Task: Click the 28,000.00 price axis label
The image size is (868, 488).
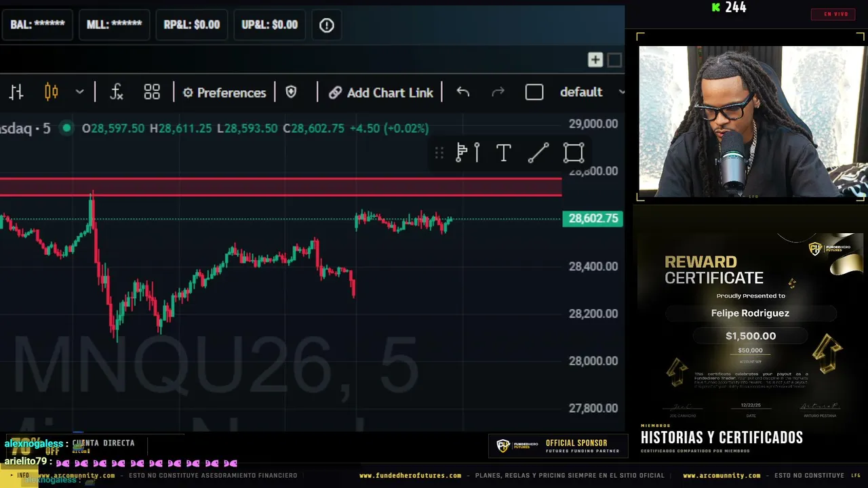Action: click(x=593, y=361)
